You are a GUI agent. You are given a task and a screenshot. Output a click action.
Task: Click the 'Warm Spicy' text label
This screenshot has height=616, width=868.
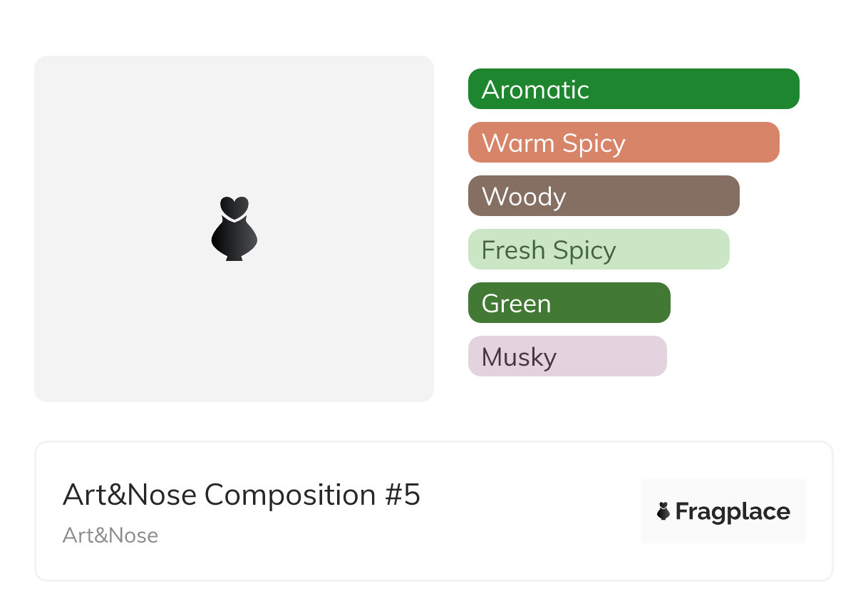click(554, 143)
